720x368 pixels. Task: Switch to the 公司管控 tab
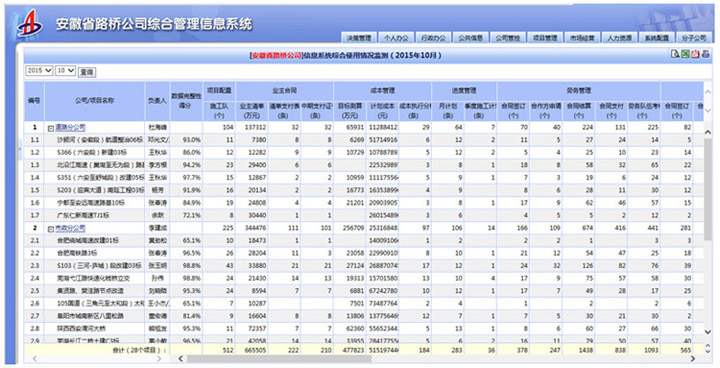[x=507, y=38]
